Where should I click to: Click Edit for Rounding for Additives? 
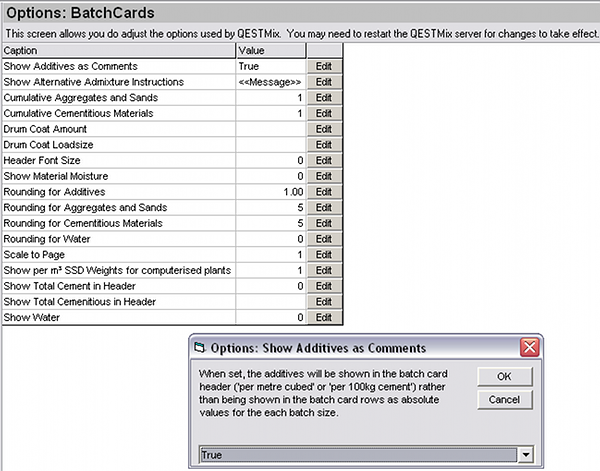click(x=323, y=192)
